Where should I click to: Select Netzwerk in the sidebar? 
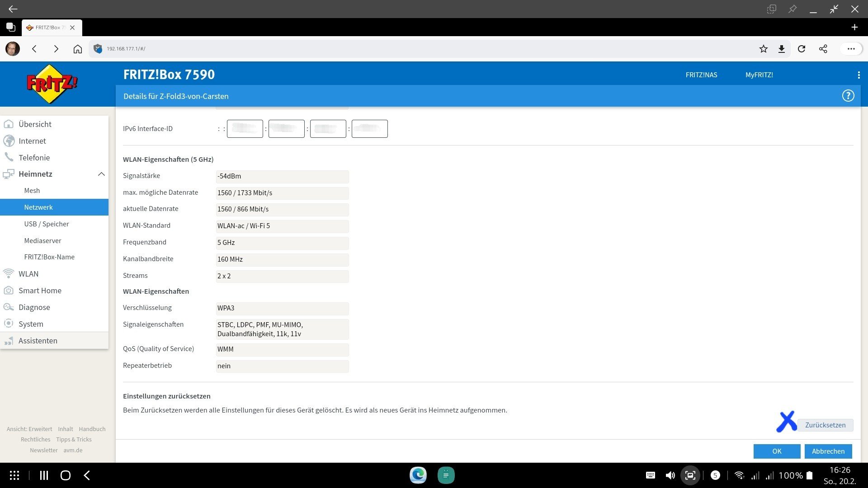click(x=54, y=207)
